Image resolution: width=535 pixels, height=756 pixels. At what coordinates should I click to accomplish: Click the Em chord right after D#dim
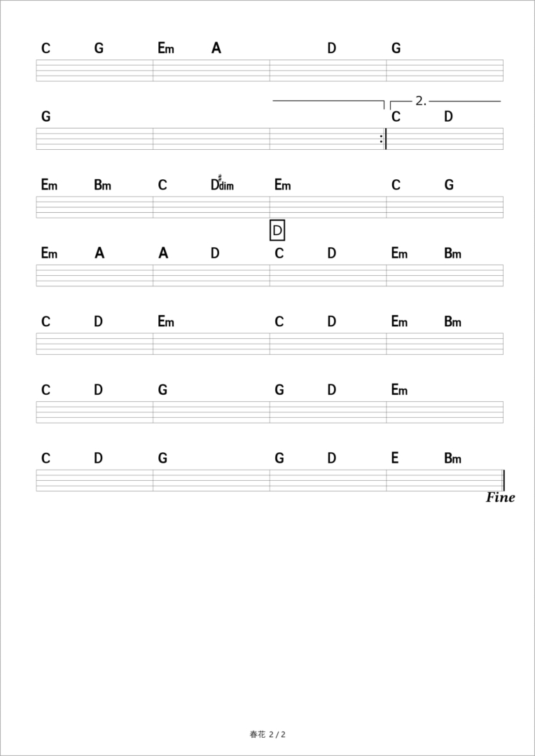282,185
